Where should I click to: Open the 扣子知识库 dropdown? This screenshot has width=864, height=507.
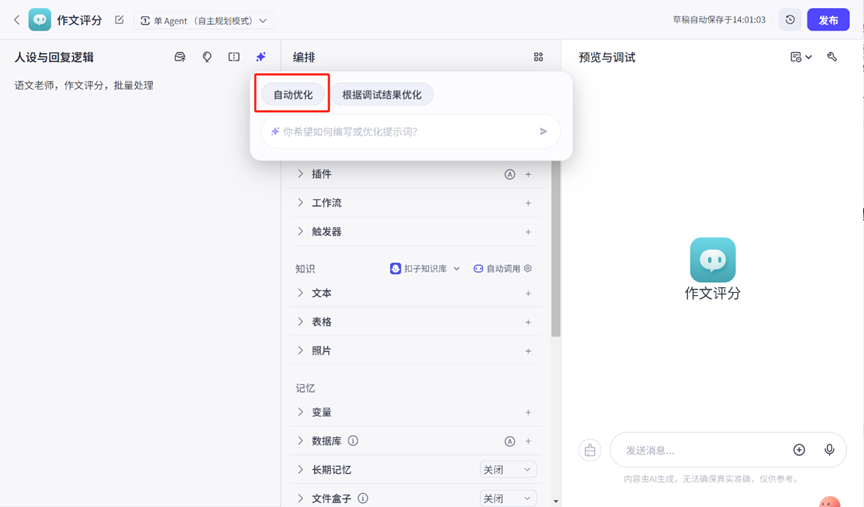(x=425, y=268)
